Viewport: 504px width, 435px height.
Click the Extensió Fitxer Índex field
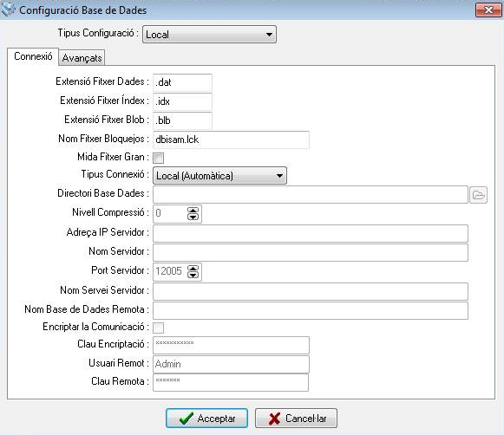coord(182,101)
